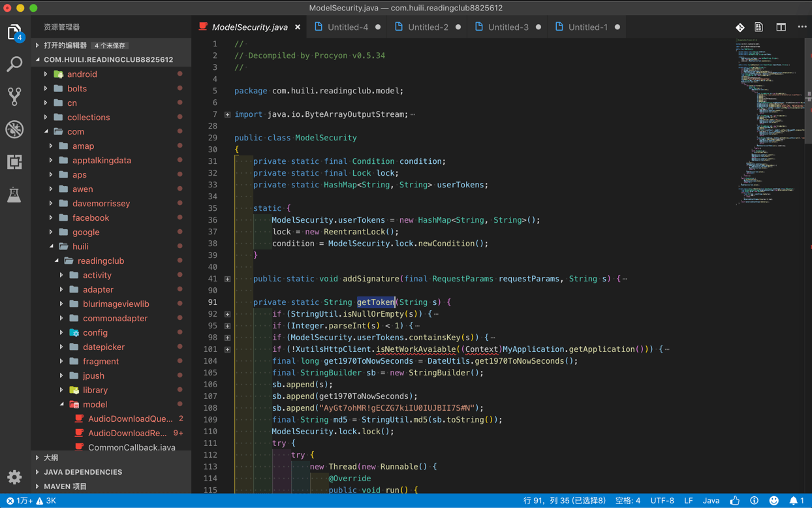
Task: Open the editor actions ellipsis menu
Action: point(801,27)
